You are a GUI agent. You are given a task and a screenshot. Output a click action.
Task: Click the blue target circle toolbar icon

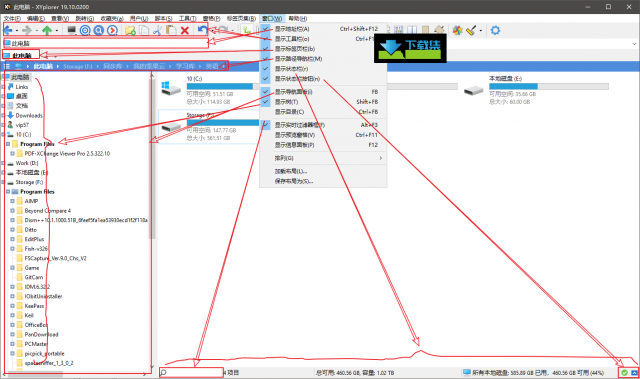coord(85,30)
